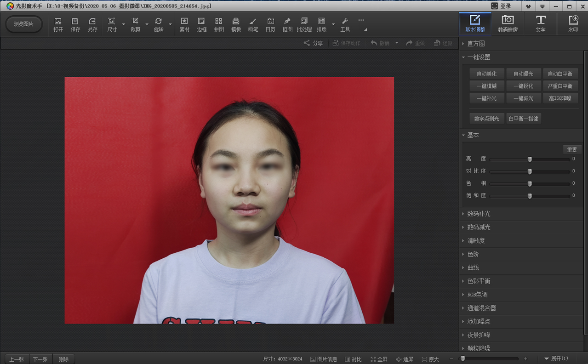588x364 pixels.
Task: Switch to the 数码暗房 tab
Action: [508, 23]
